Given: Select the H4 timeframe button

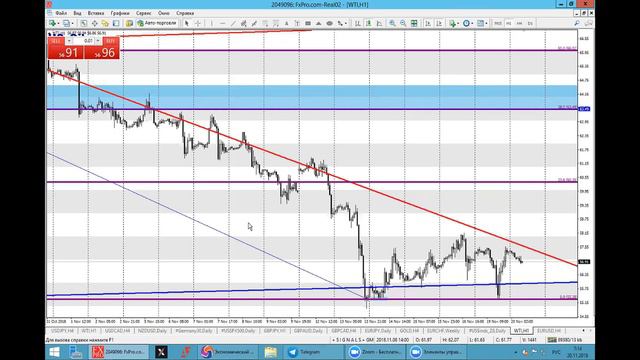Looking at the screenshot, I should pos(519,23).
